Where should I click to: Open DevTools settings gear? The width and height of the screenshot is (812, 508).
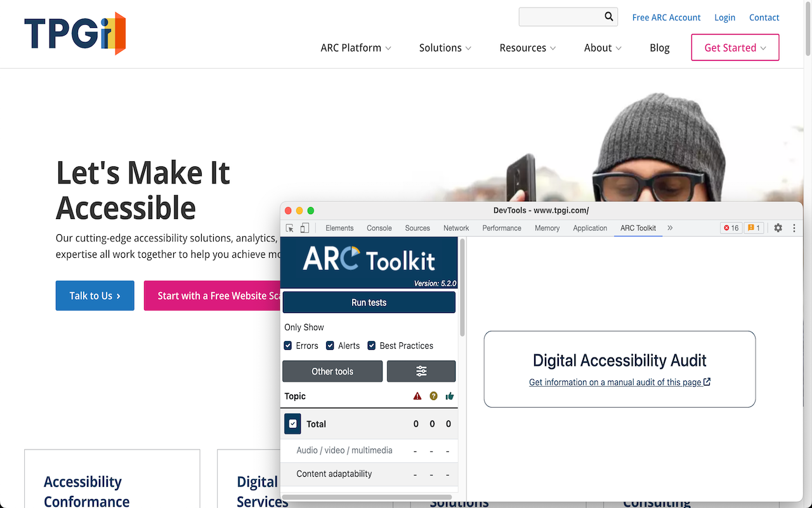click(x=778, y=227)
